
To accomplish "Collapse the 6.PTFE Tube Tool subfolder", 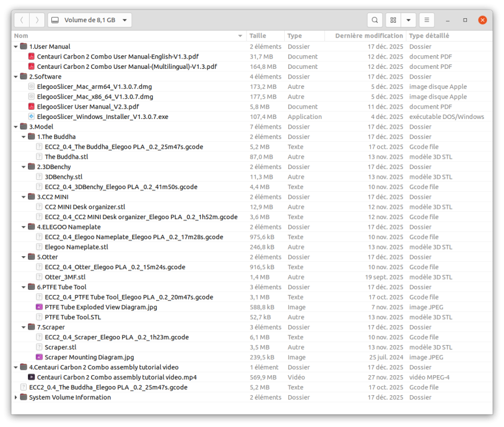I will click(x=23, y=288).
